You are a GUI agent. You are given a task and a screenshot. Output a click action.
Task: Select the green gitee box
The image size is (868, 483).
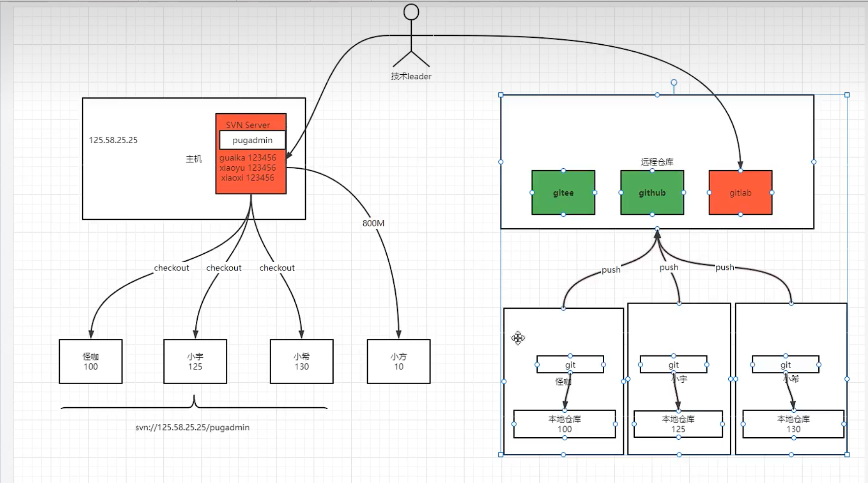[563, 193]
